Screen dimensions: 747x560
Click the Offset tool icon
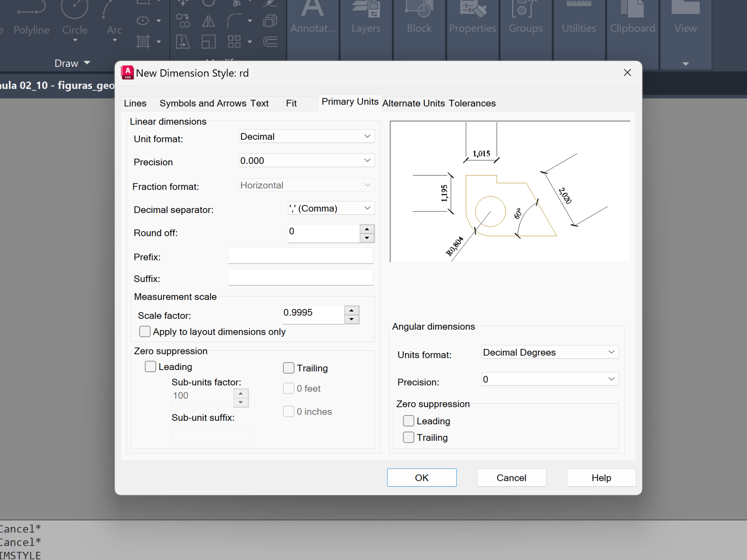pos(270,42)
